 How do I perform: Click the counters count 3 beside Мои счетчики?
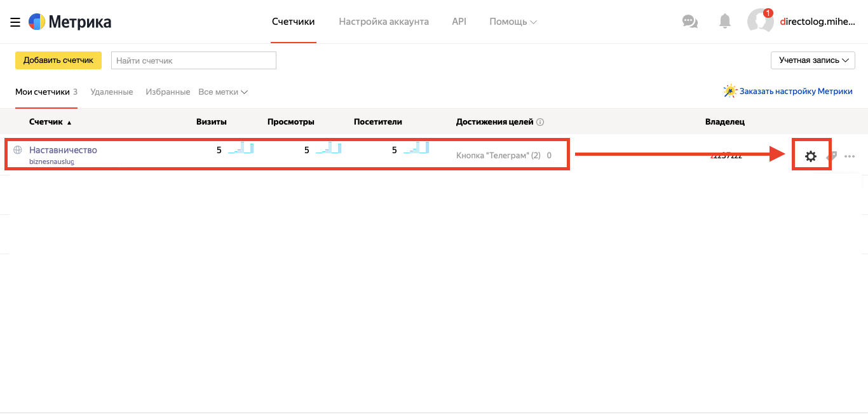click(75, 92)
